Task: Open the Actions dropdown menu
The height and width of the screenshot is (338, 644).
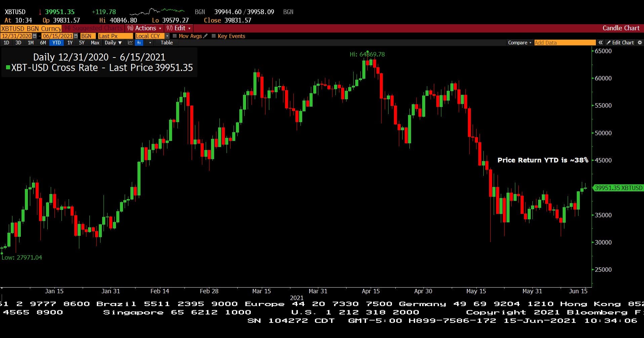Action: (144, 28)
